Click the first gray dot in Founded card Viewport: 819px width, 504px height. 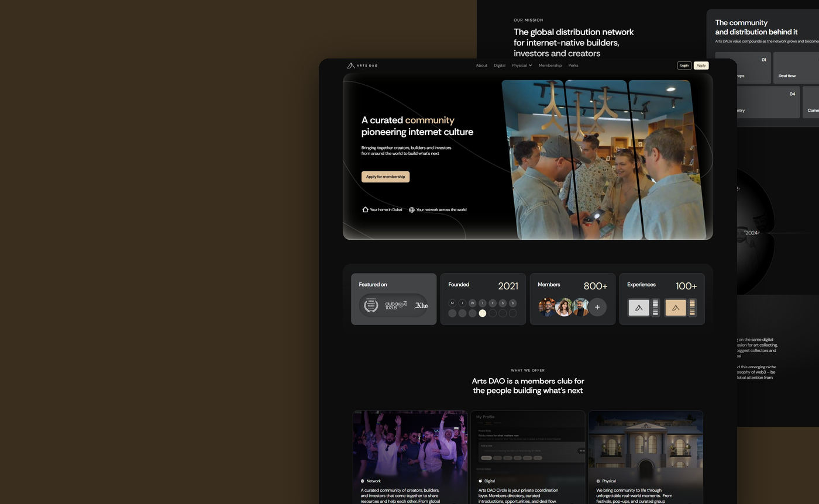tap(452, 313)
